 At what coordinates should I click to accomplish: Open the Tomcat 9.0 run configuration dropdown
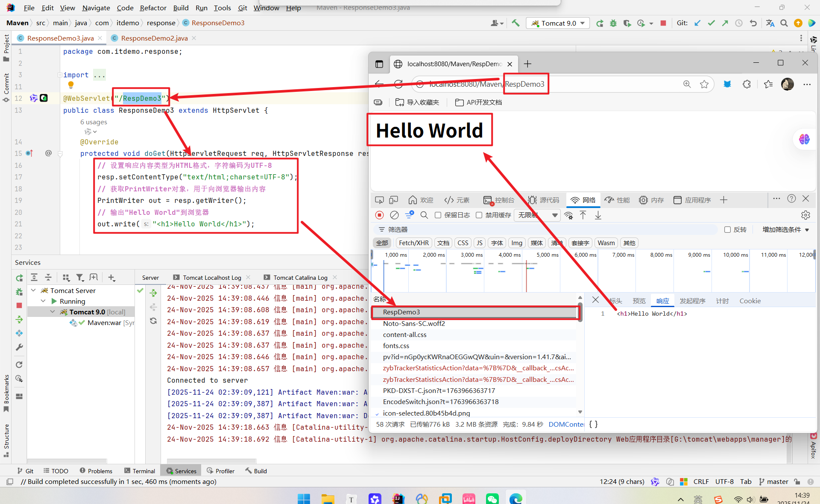[558, 23]
